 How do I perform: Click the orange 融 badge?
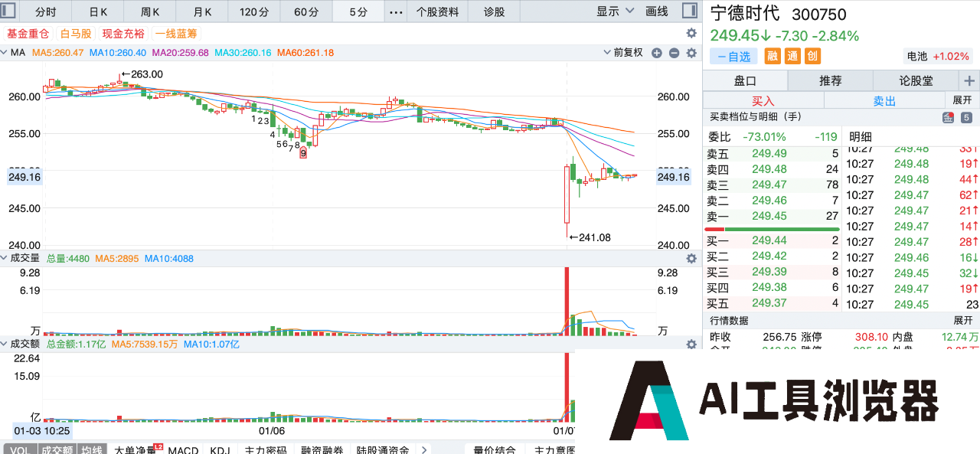tap(773, 56)
